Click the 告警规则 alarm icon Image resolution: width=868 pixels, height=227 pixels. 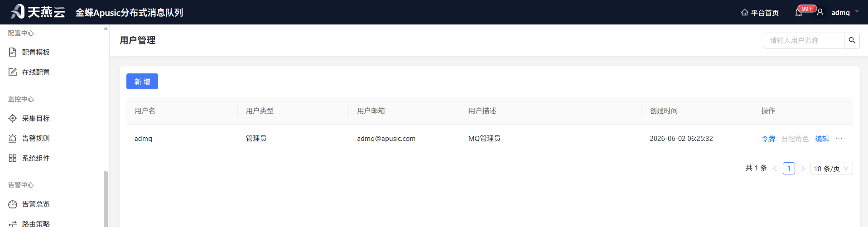[13, 138]
